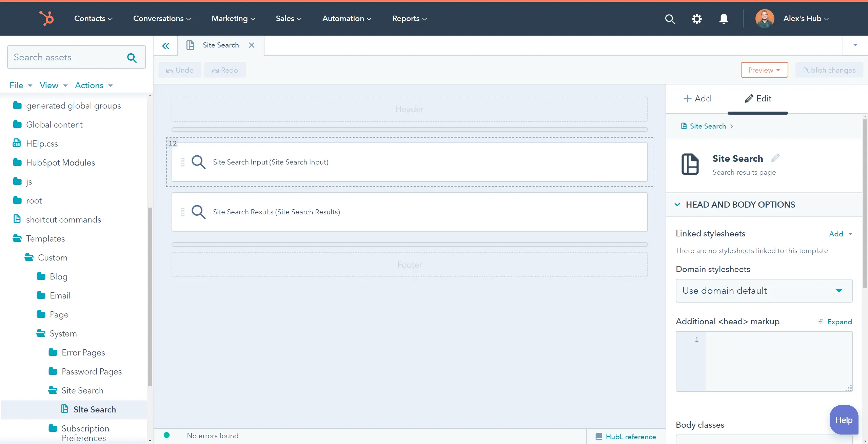Screen dimensions: 868x444
Task: Switch to the Add tab in the right panel
Action: tap(698, 98)
